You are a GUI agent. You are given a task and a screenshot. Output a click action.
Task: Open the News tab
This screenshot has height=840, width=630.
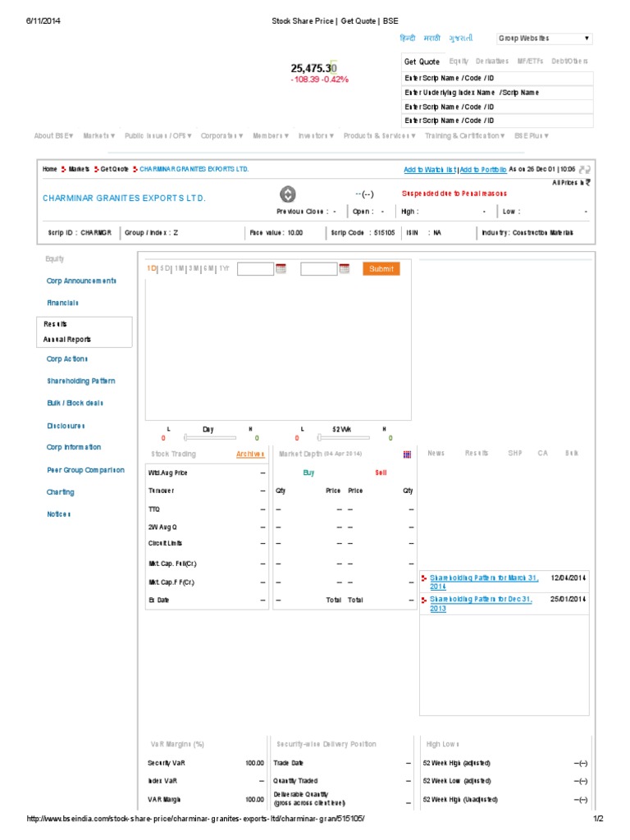[x=436, y=453]
